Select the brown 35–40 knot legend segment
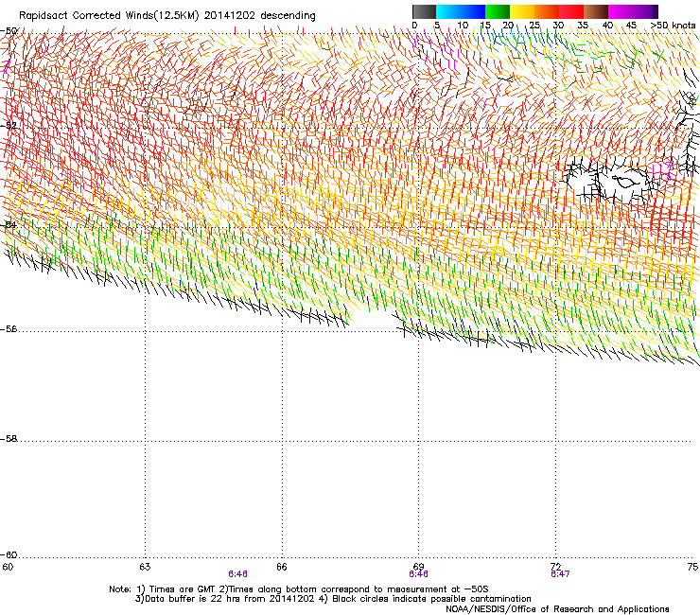 pos(596,11)
